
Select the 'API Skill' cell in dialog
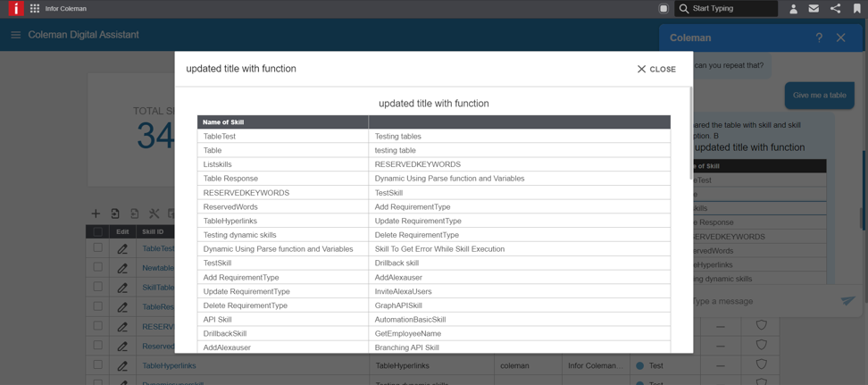[283, 319]
